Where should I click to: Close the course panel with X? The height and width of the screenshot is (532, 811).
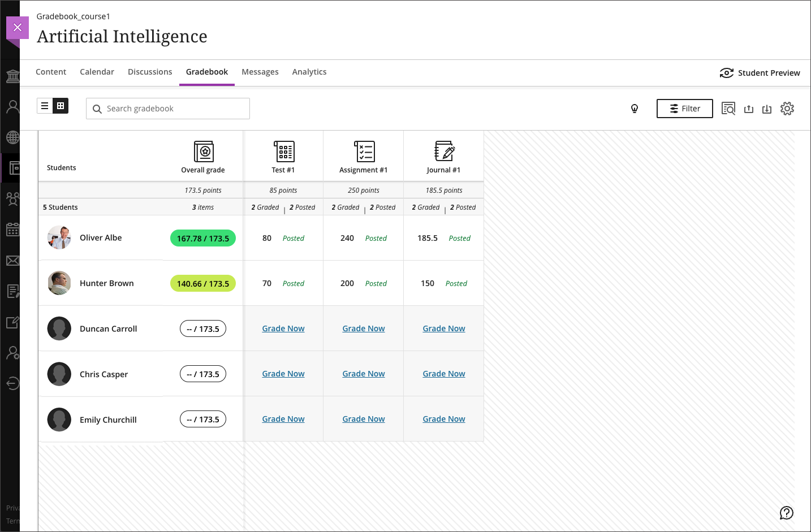pyautogui.click(x=18, y=27)
